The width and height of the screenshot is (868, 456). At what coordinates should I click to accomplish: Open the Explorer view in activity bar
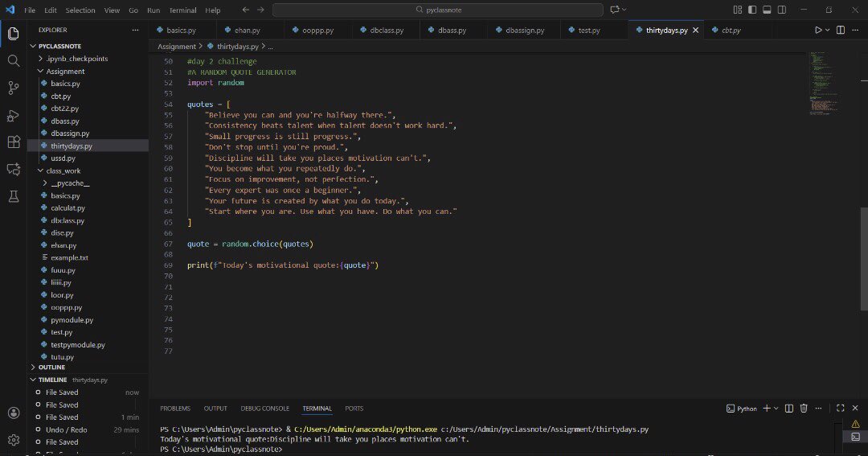(x=14, y=34)
